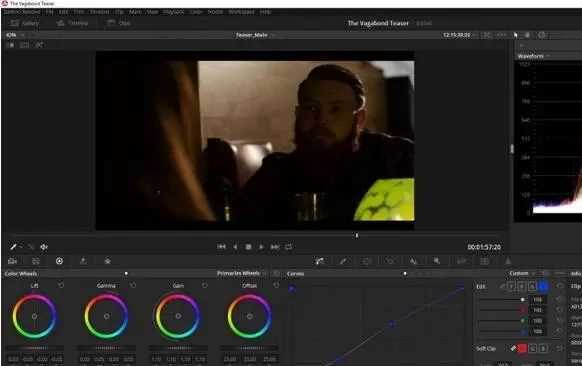Reset the Lift color wheel

[61, 285]
